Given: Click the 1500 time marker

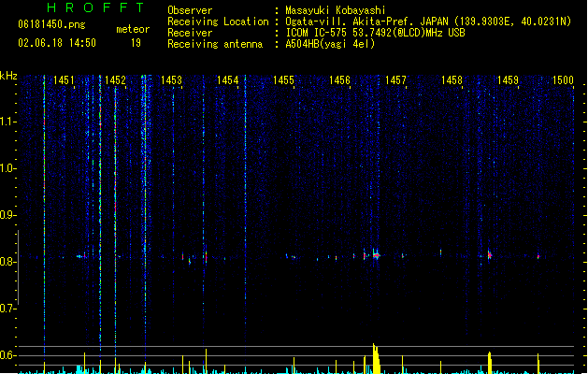Looking at the screenshot, I should 563,80.
